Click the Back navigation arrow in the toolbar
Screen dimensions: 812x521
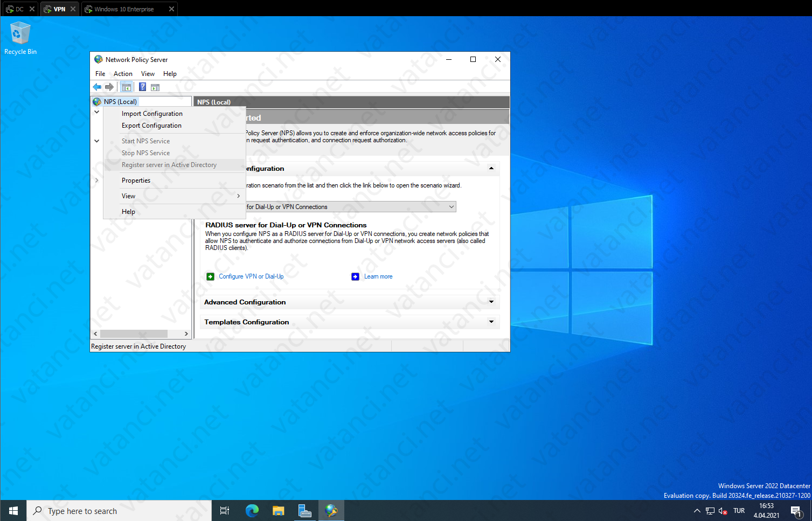coord(98,87)
